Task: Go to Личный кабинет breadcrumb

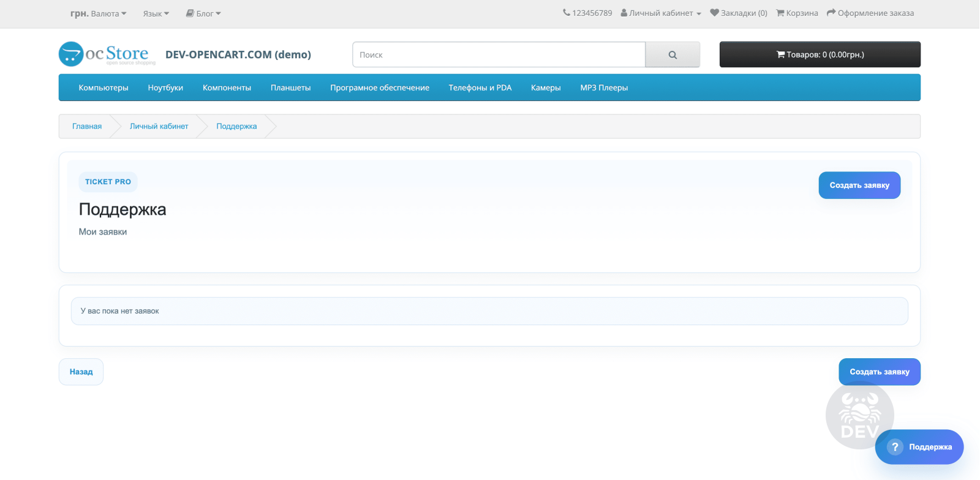Action: point(159,126)
